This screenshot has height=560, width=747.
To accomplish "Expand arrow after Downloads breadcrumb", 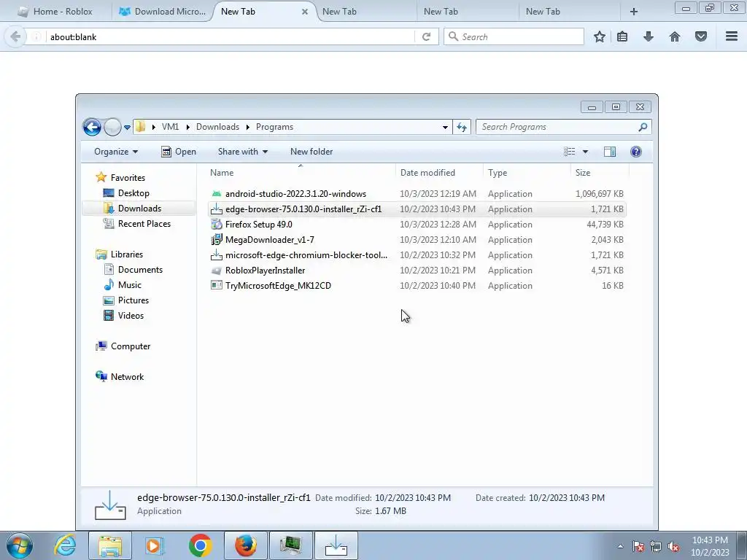I will (248, 127).
